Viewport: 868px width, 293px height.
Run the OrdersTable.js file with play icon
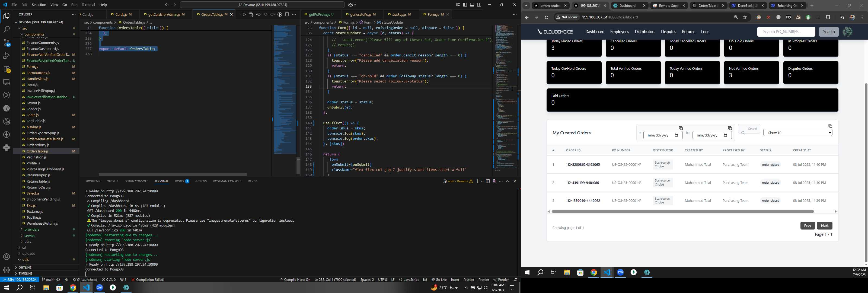[244, 14]
